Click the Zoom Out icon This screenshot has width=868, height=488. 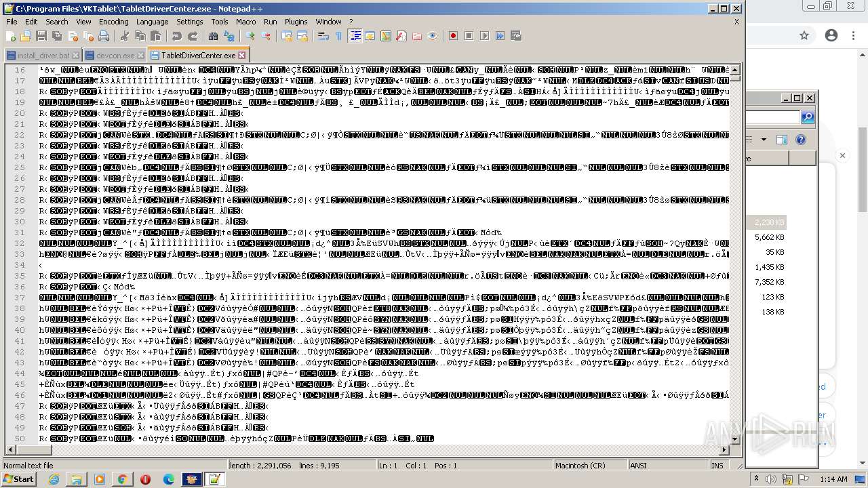click(x=266, y=36)
